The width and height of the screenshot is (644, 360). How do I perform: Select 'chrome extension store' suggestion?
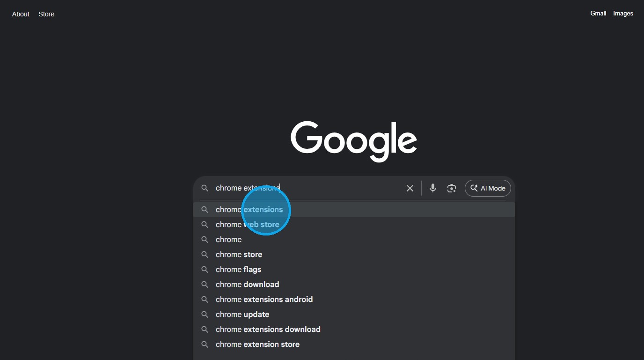point(354,345)
